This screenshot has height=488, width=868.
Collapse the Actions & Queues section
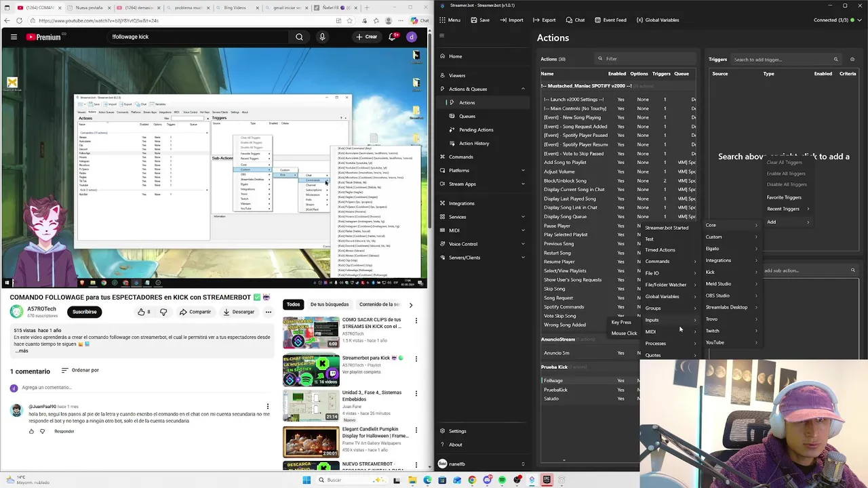523,89
